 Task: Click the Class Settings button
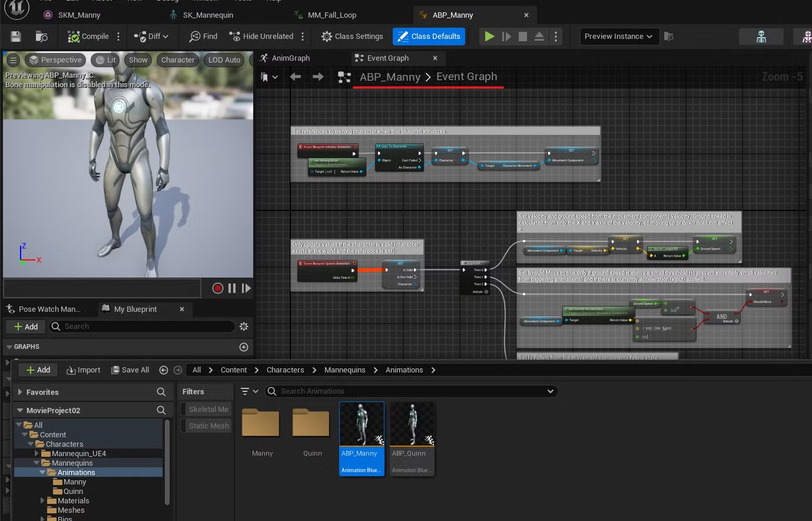(352, 37)
